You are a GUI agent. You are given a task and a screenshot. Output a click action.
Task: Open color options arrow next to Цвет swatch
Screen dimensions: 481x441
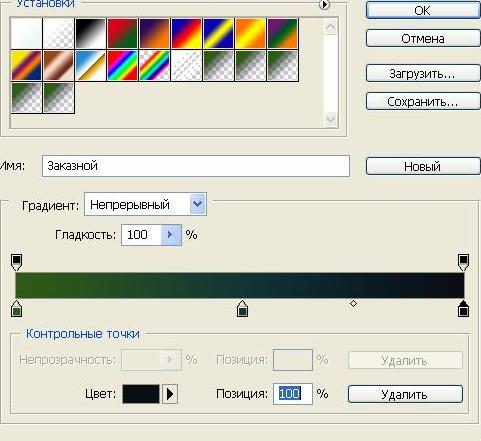170,394
